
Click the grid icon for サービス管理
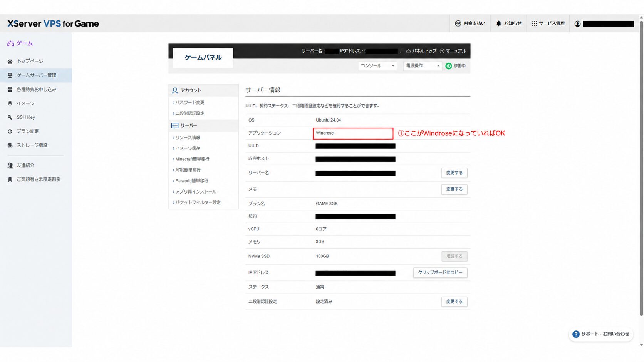pyautogui.click(x=534, y=23)
